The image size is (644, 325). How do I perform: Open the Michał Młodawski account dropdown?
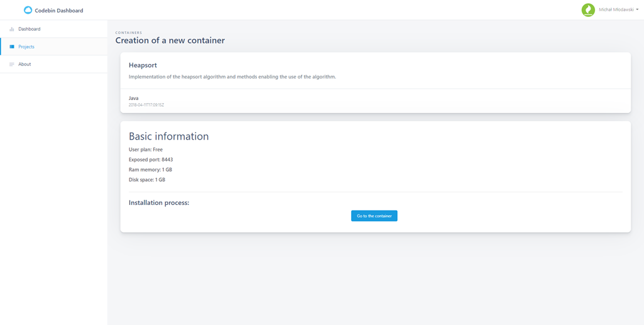616,10
